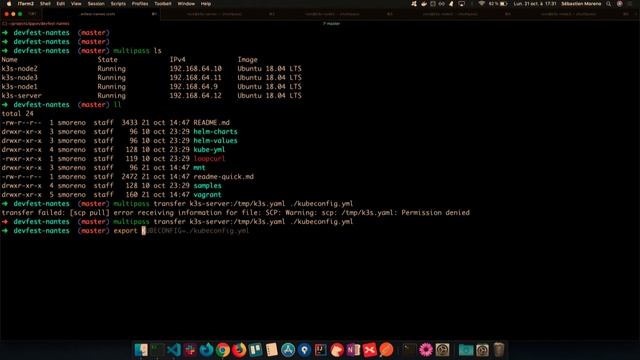Open the Docker whale menu bar icon
Image resolution: width=640 pixels, height=360 pixels.
tap(424, 4)
